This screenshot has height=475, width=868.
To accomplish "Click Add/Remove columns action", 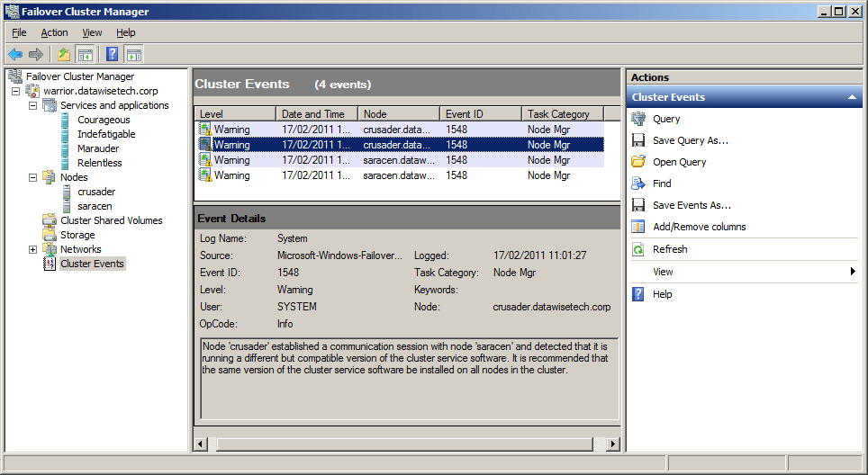I will [x=699, y=227].
